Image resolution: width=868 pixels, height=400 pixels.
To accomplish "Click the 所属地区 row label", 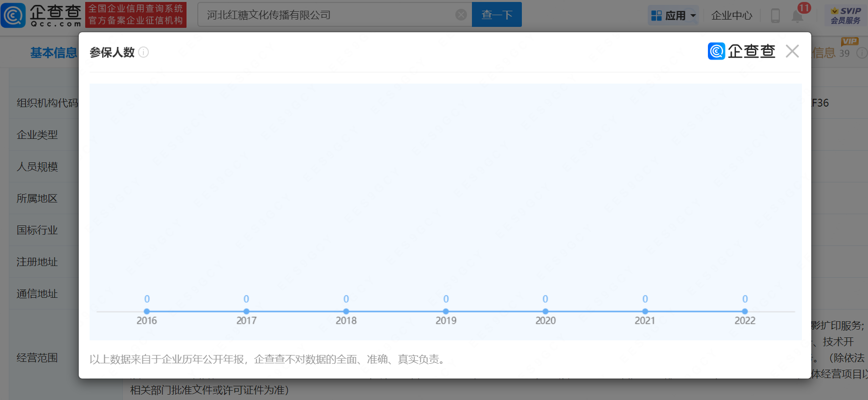I will [37, 199].
